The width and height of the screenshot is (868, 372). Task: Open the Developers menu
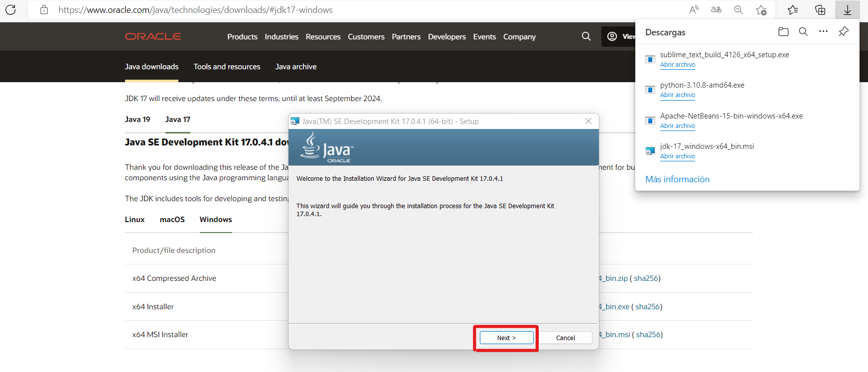(x=447, y=36)
